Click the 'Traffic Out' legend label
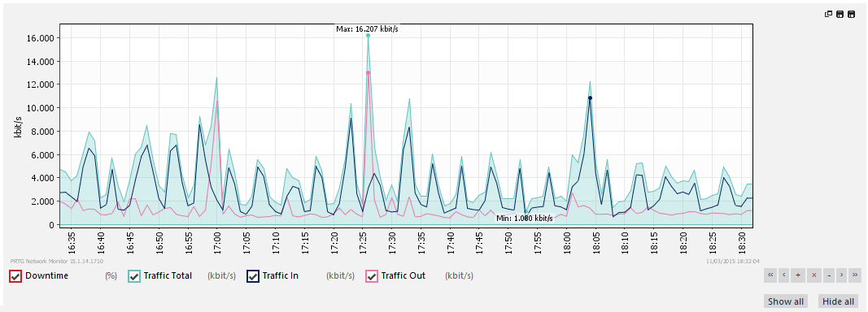This screenshot has width=868, height=312. [403, 275]
